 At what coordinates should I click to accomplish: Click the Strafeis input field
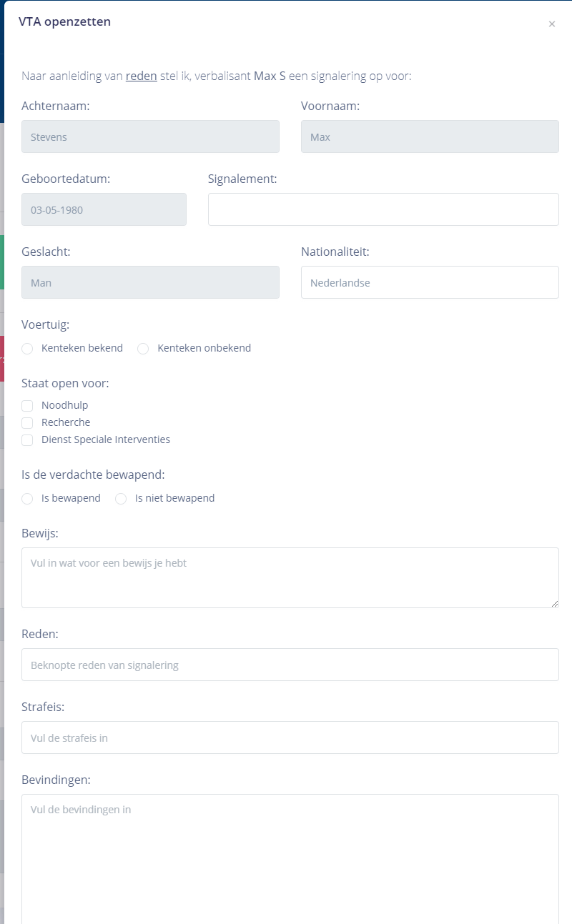coord(290,737)
